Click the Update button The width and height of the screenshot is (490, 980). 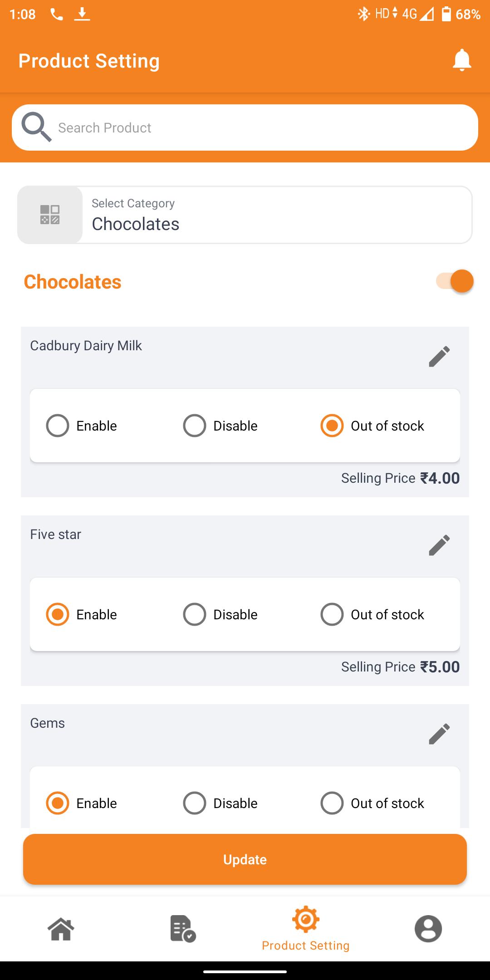(245, 859)
